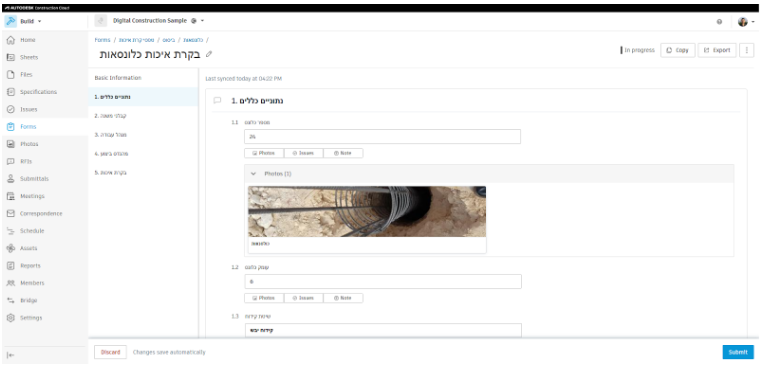Collapse the Photos (1) section chevron
The width and height of the screenshot is (765, 374).
tap(253, 174)
